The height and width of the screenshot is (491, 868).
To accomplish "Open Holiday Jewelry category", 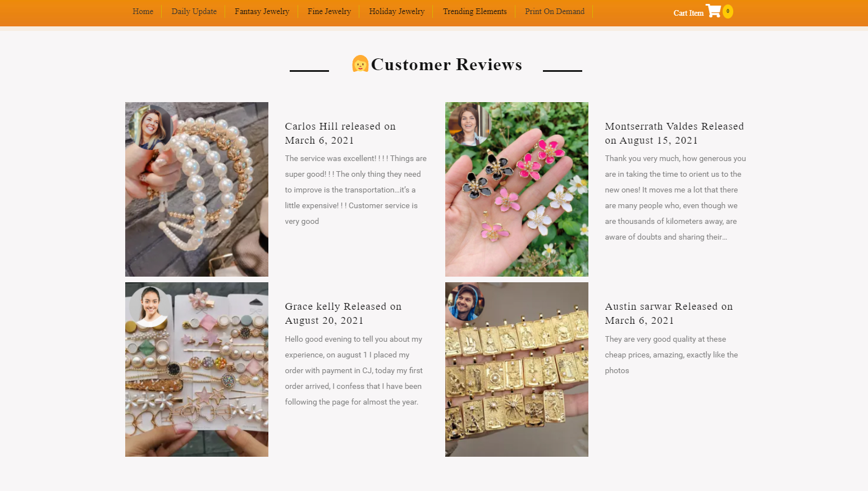I will click(396, 11).
